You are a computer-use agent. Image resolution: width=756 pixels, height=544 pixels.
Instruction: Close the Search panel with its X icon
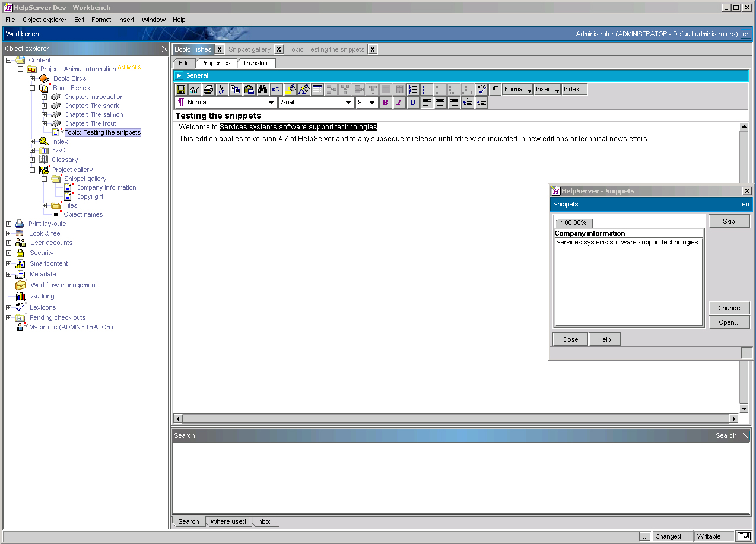(745, 435)
